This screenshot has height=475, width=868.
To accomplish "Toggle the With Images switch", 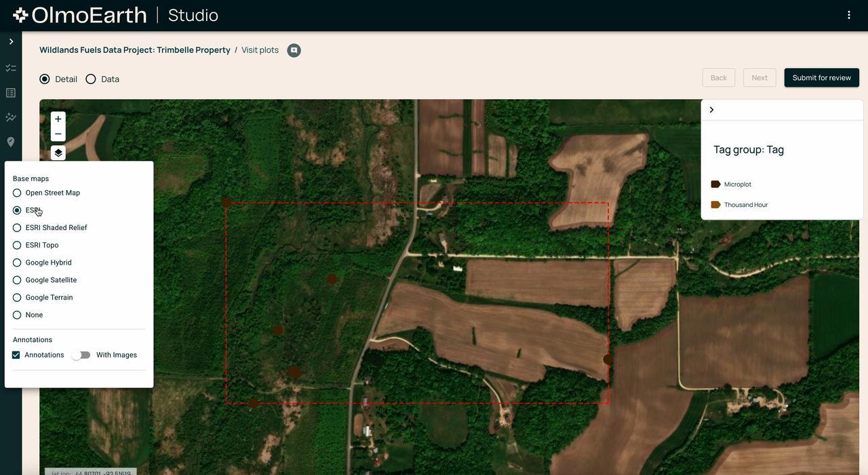I will (x=81, y=355).
